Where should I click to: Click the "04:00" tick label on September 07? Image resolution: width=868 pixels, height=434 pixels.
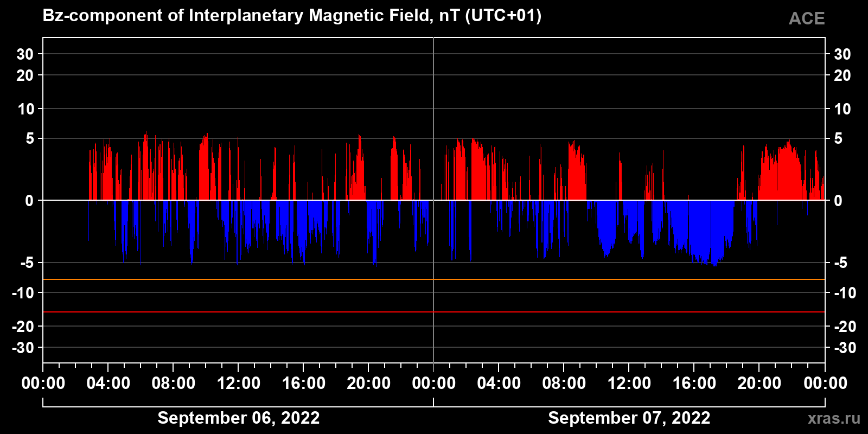pos(499,383)
